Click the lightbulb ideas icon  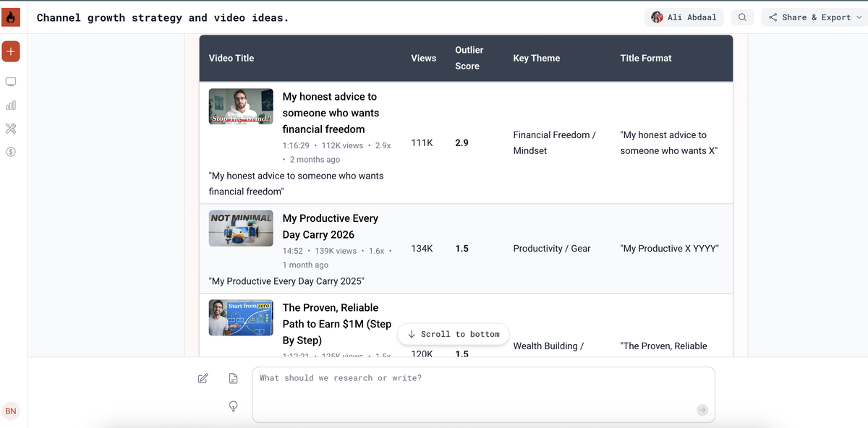[x=233, y=406]
